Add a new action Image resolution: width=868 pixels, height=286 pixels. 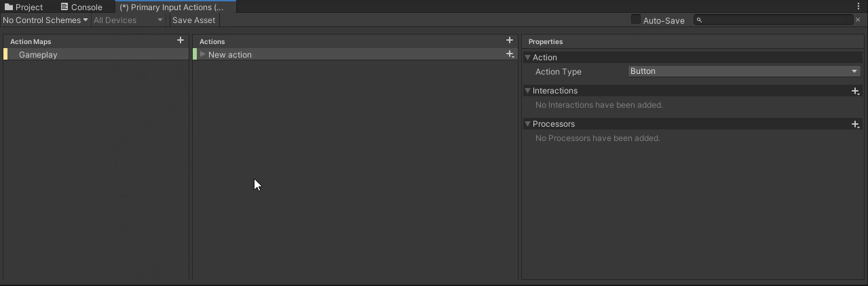[510, 41]
